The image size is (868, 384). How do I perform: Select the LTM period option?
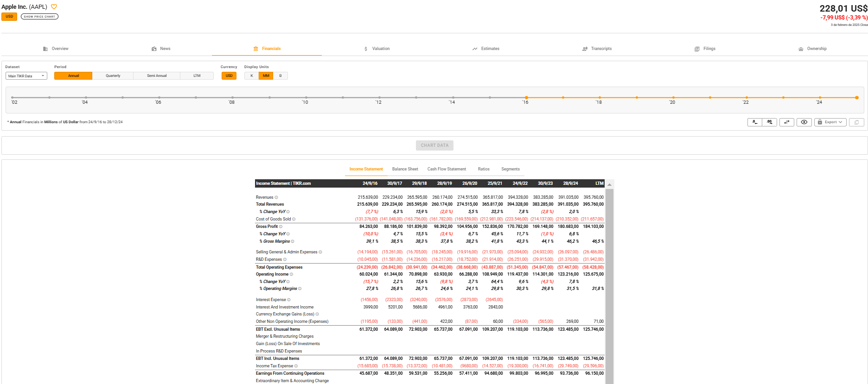click(x=197, y=76)
